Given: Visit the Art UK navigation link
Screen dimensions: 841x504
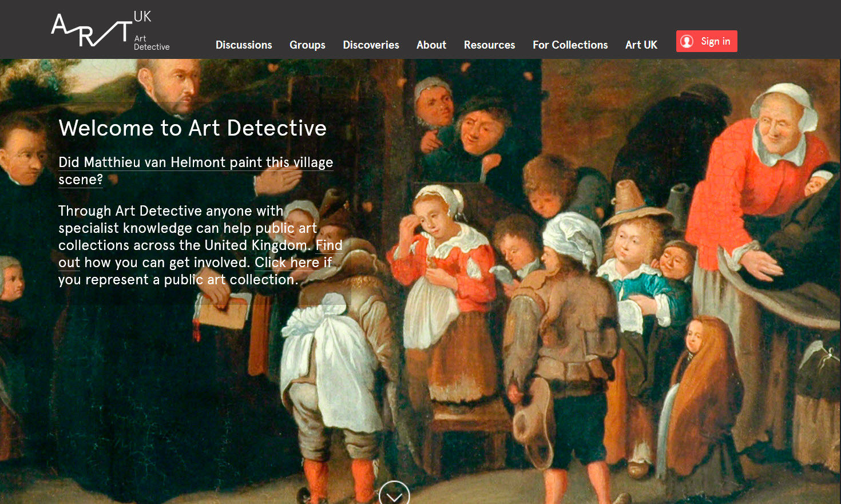Looking at the screenshot, I should tap(641, 45).
